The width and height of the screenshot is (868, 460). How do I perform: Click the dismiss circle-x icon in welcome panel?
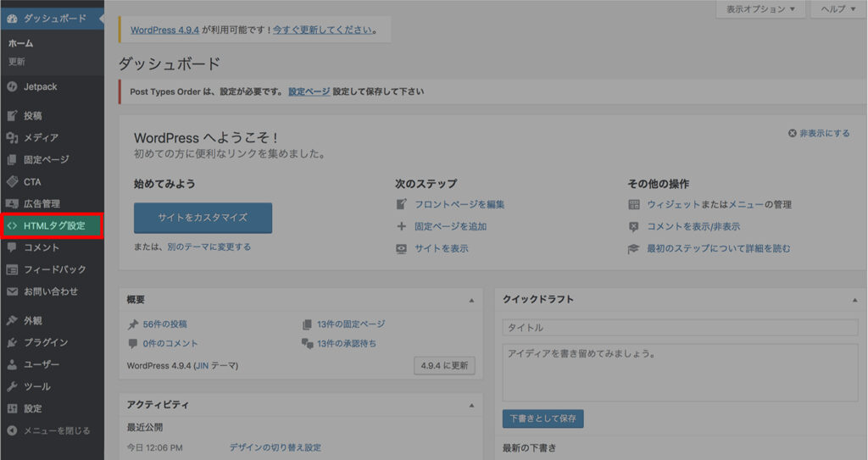point(793,133)
